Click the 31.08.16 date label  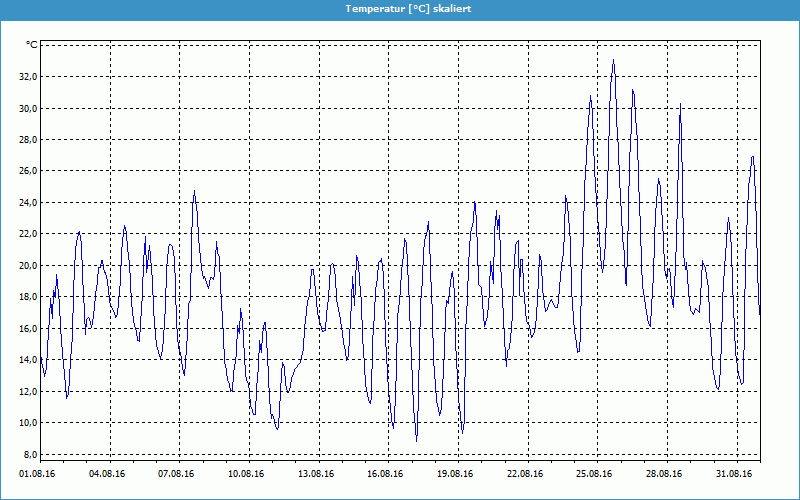click(x=733, y=474)
